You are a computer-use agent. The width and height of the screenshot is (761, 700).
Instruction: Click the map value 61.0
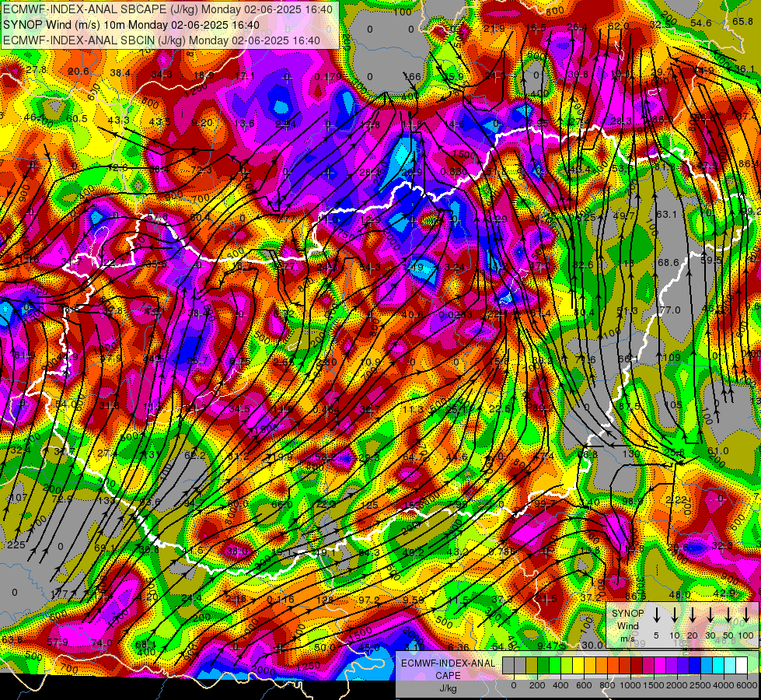click(718, 451)
